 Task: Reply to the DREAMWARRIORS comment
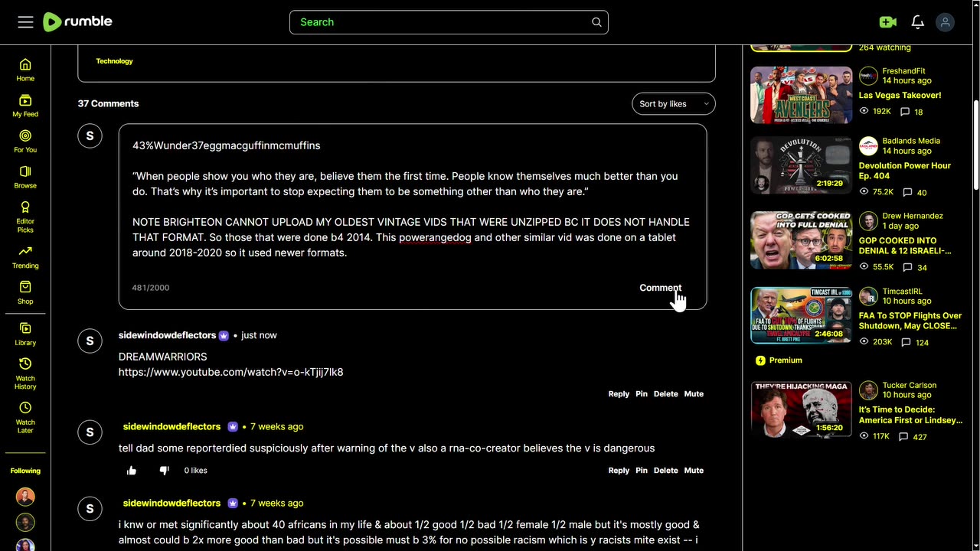(x=619, y=394)
